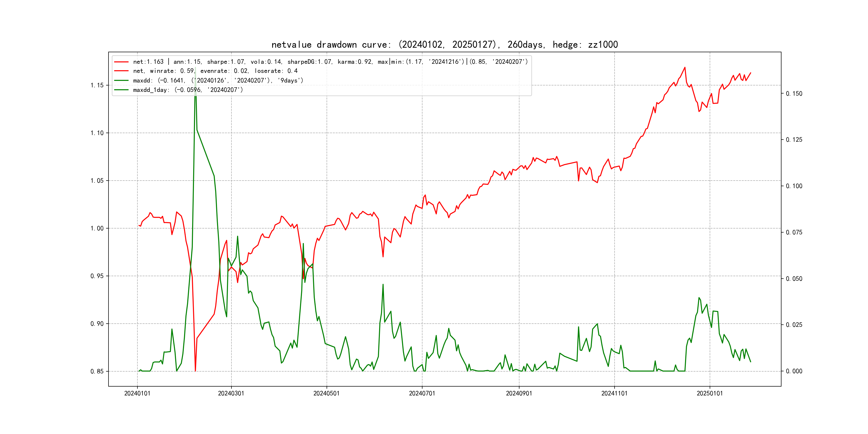Click the 0.85 left y-axis tick label

pyautogui.click(x=97, y=371)
